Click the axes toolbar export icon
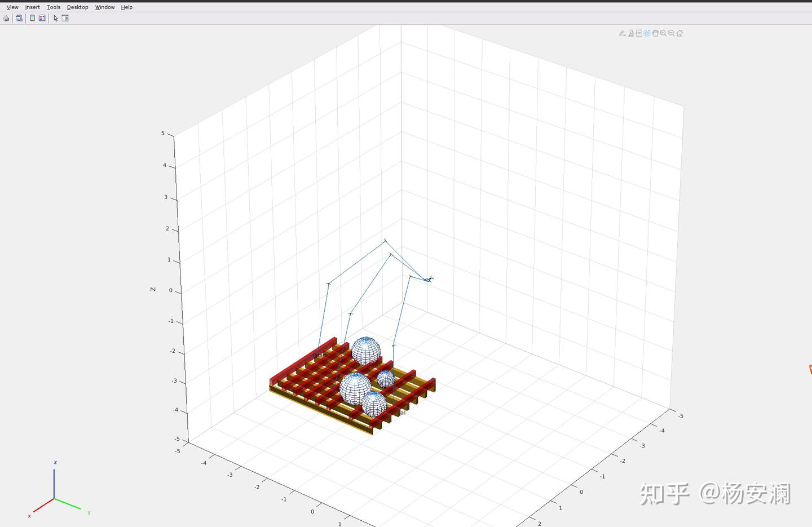This screenshot has width=812, height=527. point(623,33)
